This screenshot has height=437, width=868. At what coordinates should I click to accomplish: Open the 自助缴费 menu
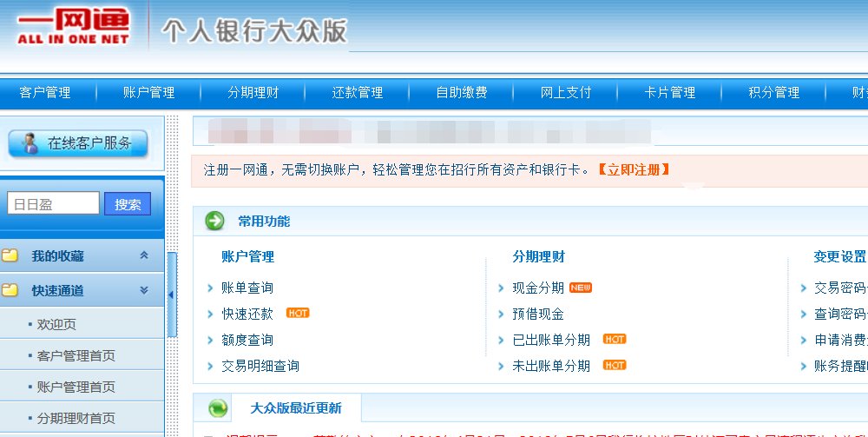click(x=461, y=92)
